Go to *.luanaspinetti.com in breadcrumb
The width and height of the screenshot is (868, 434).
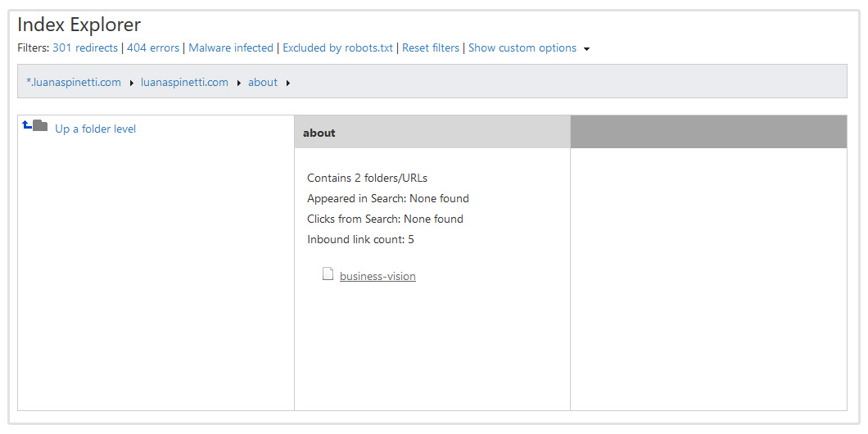(x=74, y=83)
